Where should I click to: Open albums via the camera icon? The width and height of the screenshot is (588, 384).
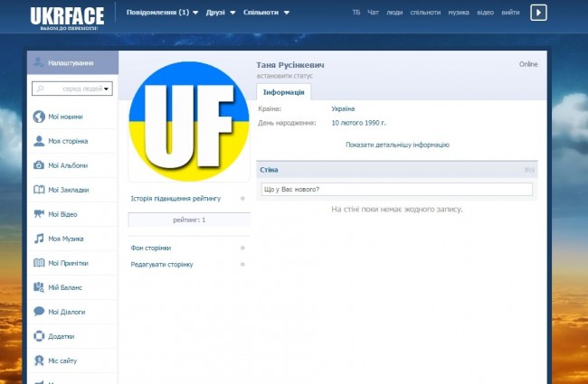click(x=39, y=165)
